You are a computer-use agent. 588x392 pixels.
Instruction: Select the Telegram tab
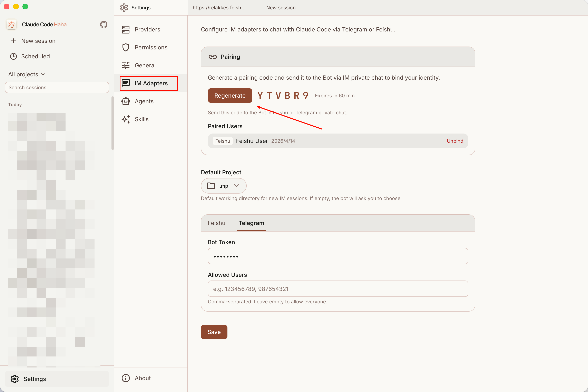(251, 223)
